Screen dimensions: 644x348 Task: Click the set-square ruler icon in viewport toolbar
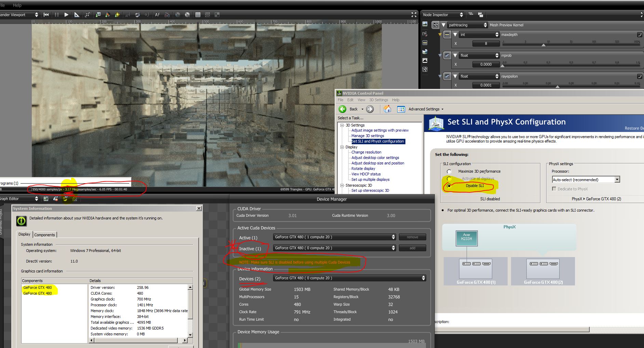[x=77, y=15]
